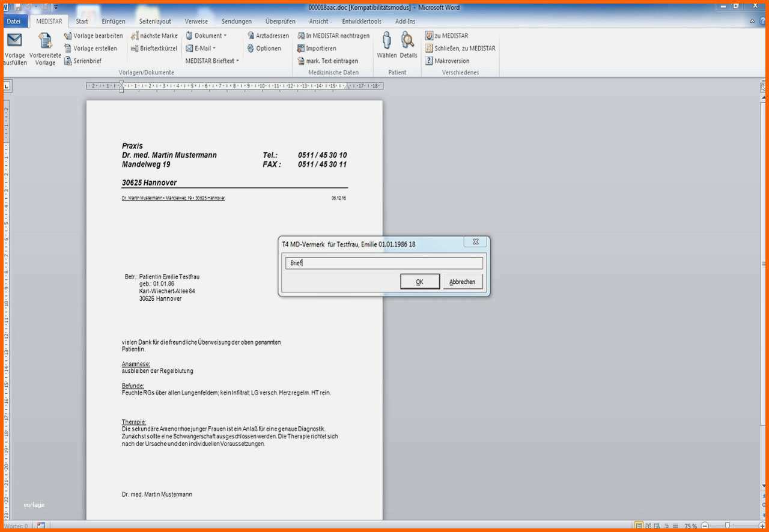Toggle the print layout view button
This screenshot has width=769, height=532.
(x=639, y=526)
